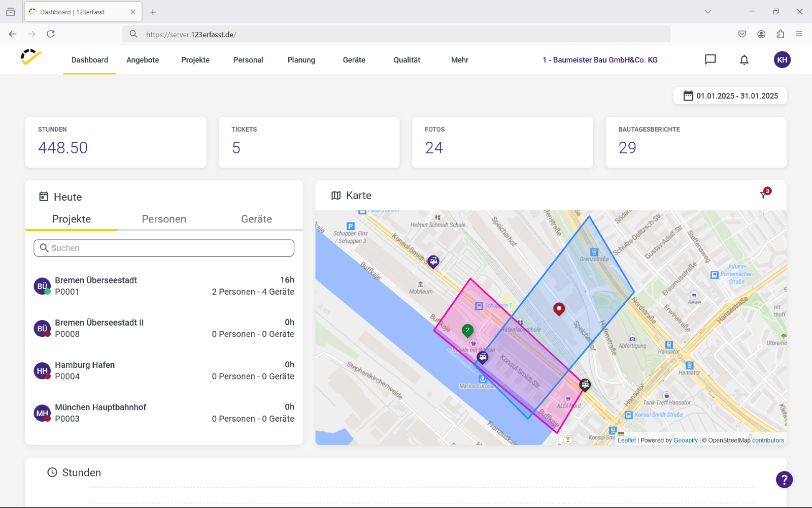This screenshot has width=812, height=508.
Task: Expand the Mehr navigation menu
Action: 460,60
